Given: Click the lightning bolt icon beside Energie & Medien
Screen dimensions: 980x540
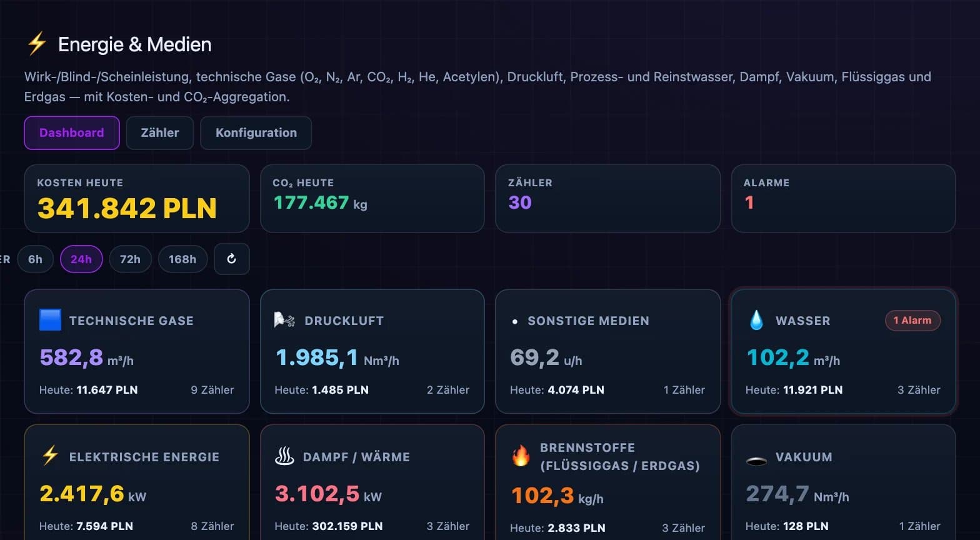Looking at the screenshot, I should pyautogui.click(x=37, y=44).
